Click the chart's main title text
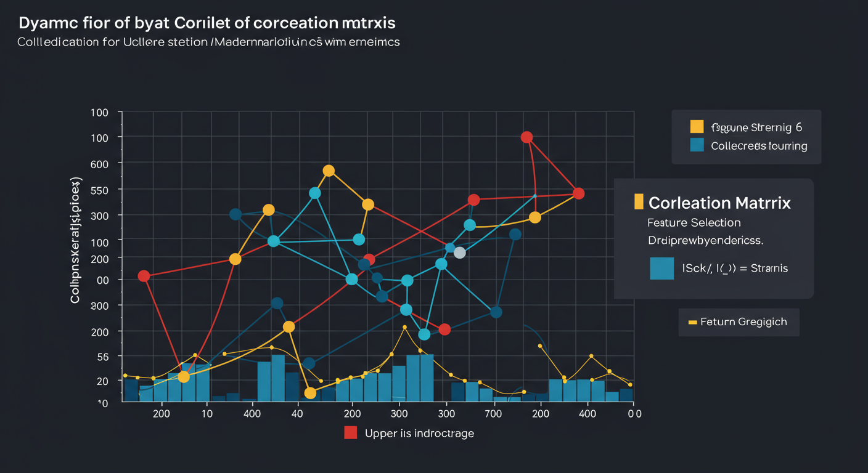 click(x=207, y=23)
